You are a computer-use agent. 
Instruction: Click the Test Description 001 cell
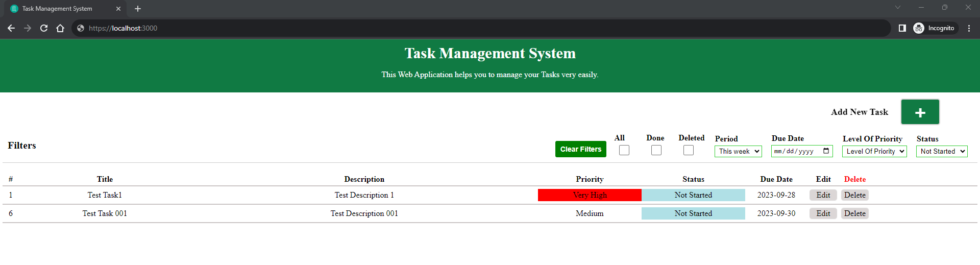(364, 213)
